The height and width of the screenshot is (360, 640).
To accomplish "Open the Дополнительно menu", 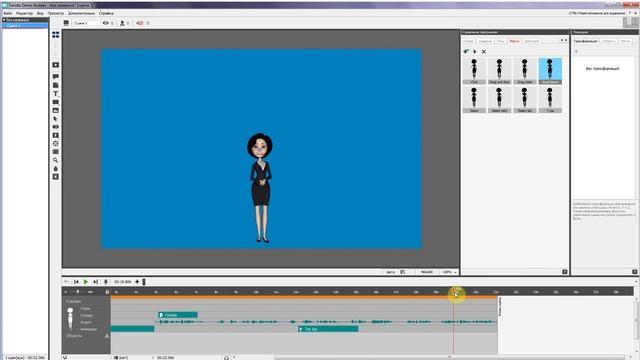I will click(81, 13).
